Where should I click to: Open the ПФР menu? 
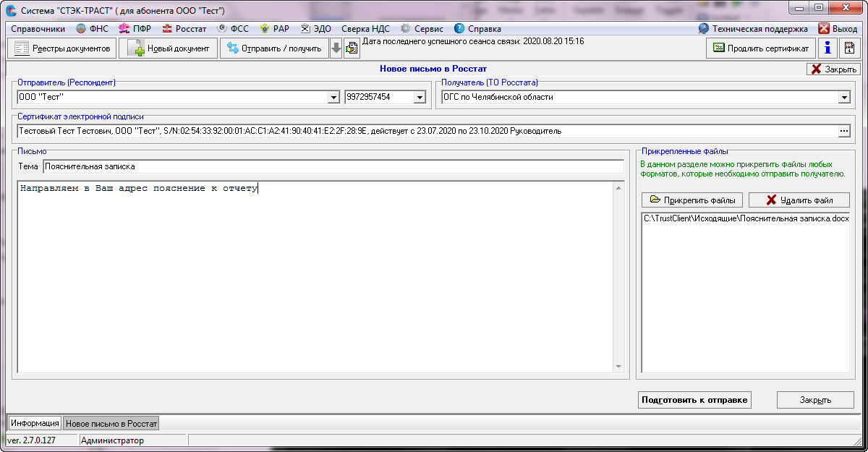[135, 29]
